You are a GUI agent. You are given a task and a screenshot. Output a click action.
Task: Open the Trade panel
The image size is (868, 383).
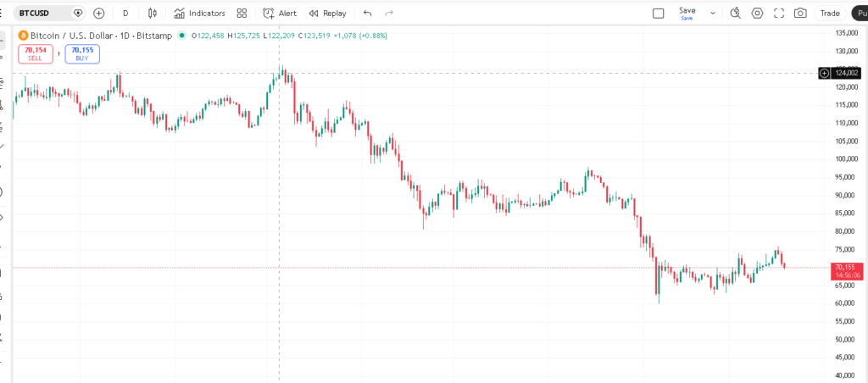coord(830,13)
